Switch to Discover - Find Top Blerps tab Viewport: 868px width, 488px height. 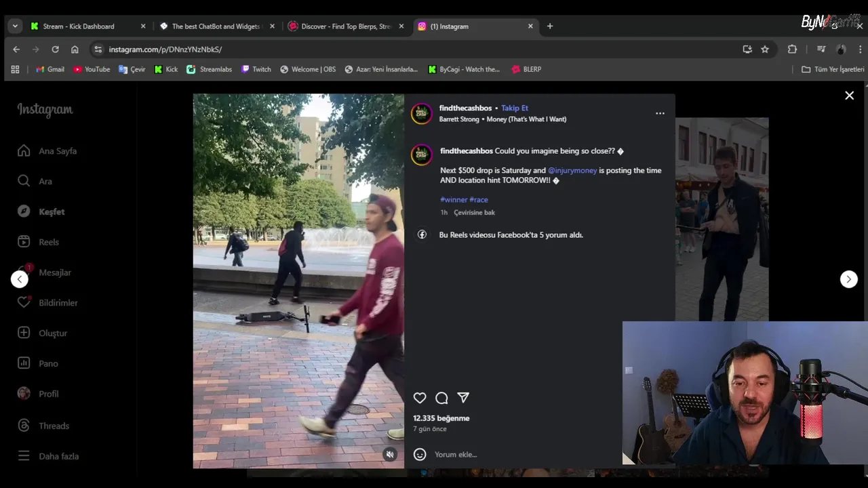[x=346, y=26]
